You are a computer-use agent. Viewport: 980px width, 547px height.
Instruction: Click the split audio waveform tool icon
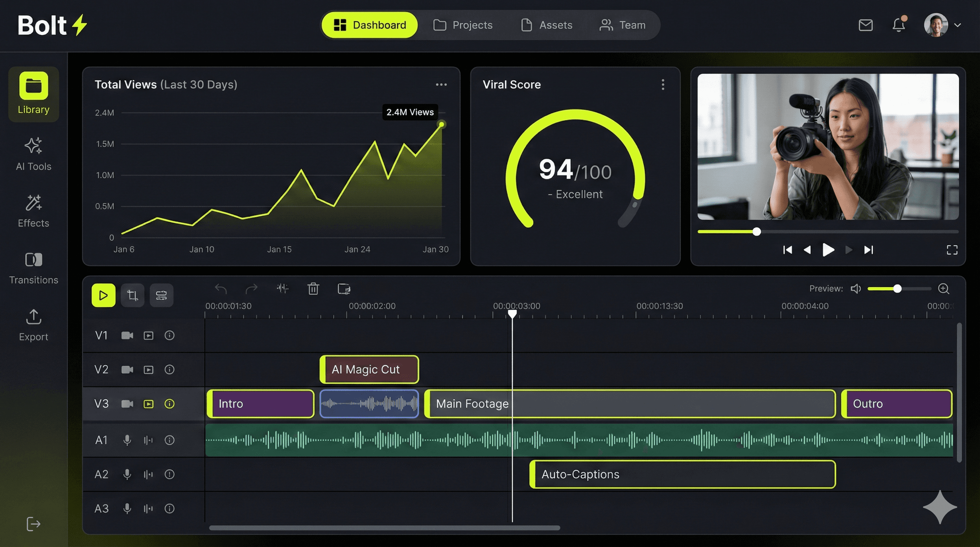pos(282,288)
